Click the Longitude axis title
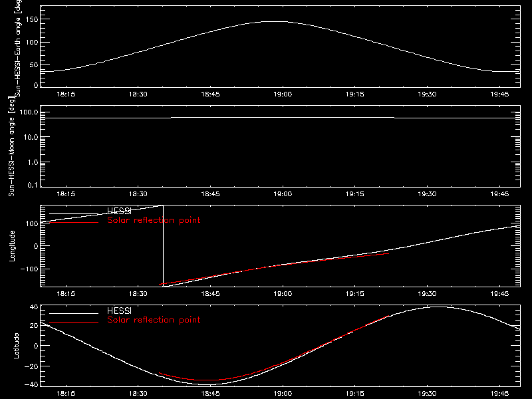Viewport: 532px width, 399px height. click(12, 246)
